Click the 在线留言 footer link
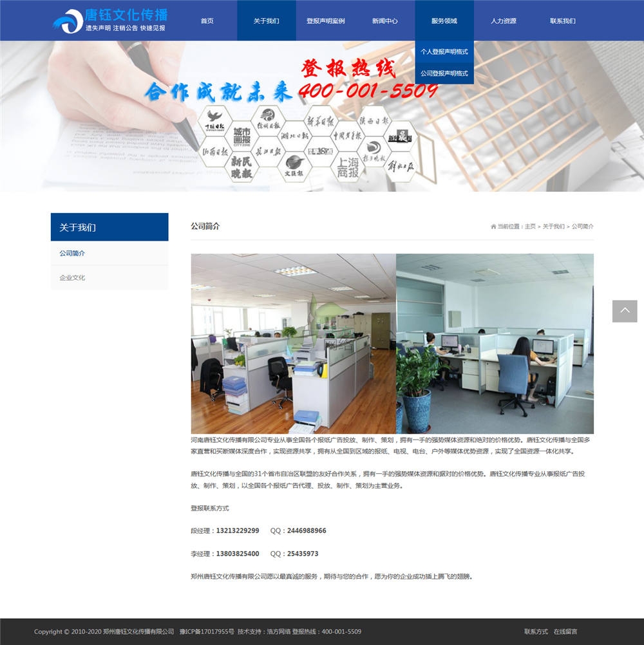 point(565,631)
